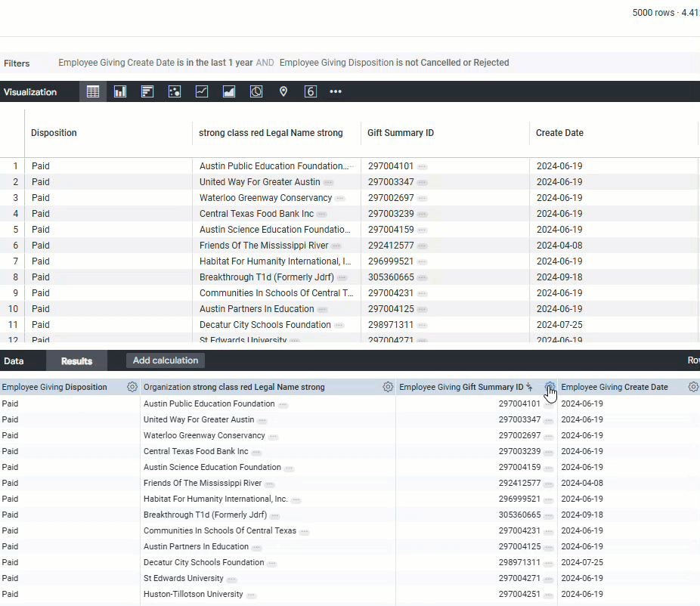Select the Single Value visualization icon
Screen dimensions: 700x606
point(311,92)
